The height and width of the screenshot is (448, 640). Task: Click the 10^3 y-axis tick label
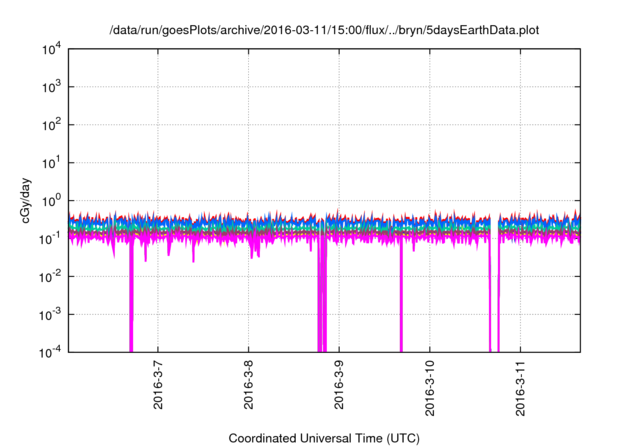tap(52, 87)
